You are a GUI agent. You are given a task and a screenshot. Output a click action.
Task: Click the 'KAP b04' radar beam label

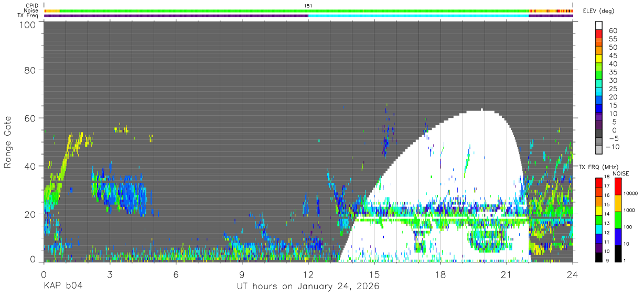[x=63, y=287]
